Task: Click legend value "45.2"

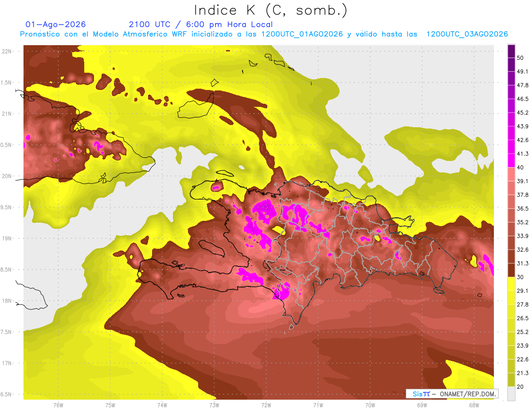Action: point(523,113)
